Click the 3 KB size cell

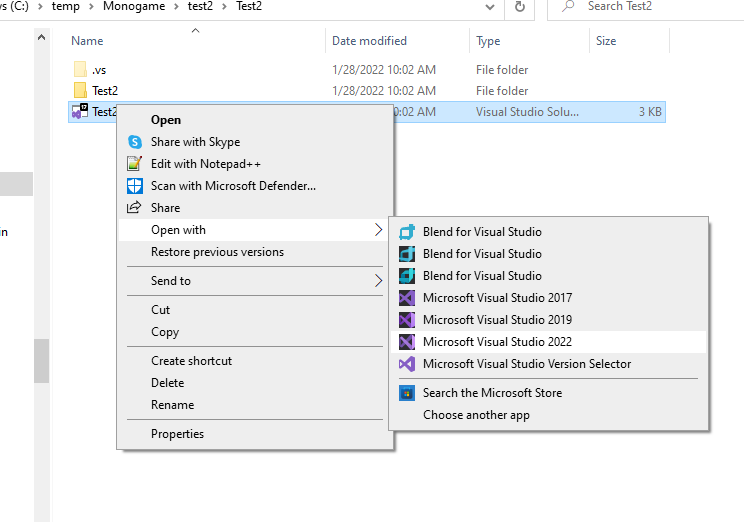pos(650,112)
